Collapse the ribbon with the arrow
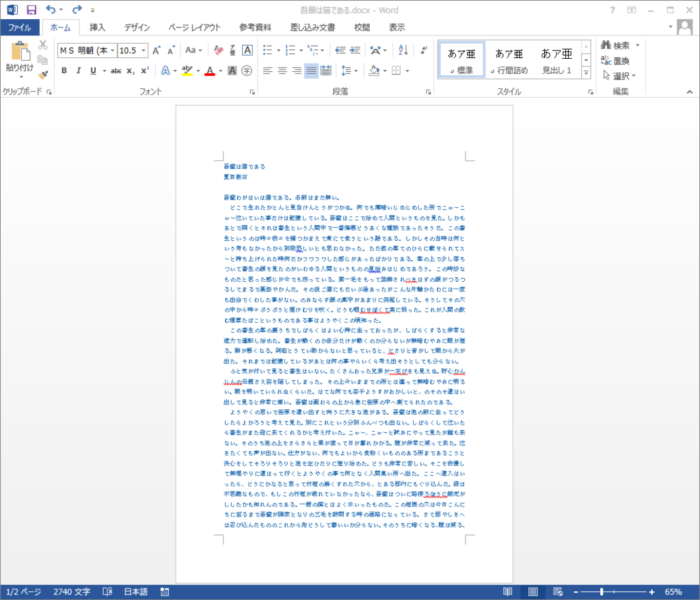This screenshot has width=700, height=600. 690,92
